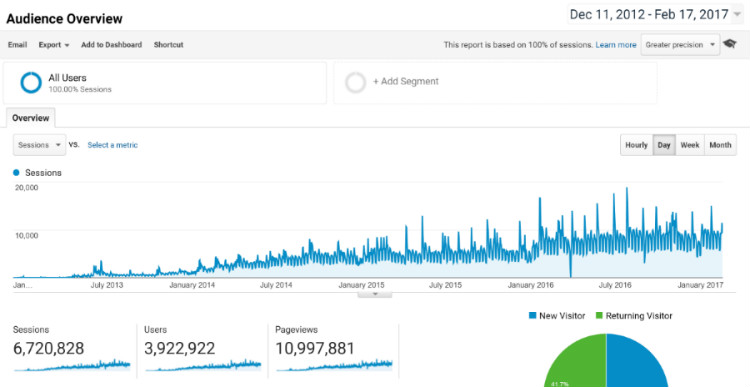Expand the collapse handle below the chart

[x=375, y=294]
